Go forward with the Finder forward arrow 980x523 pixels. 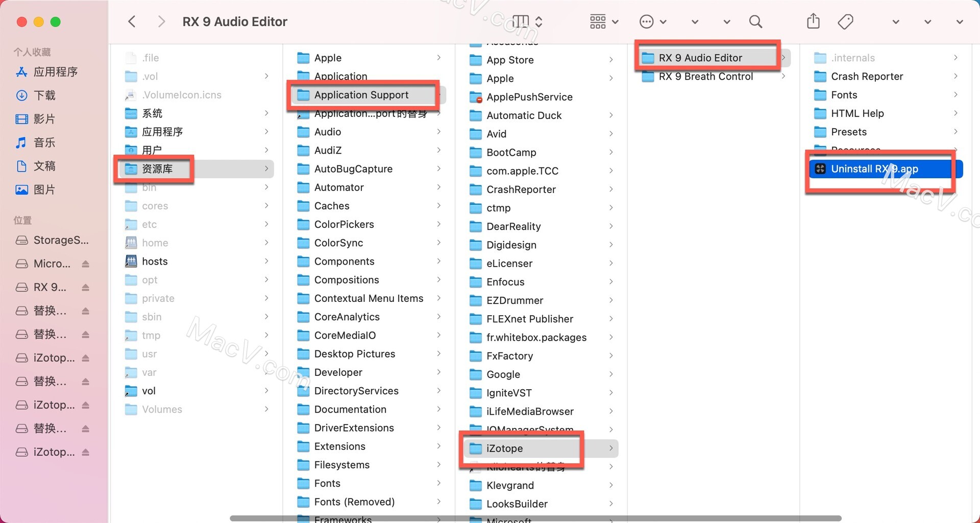click(161, 21)
